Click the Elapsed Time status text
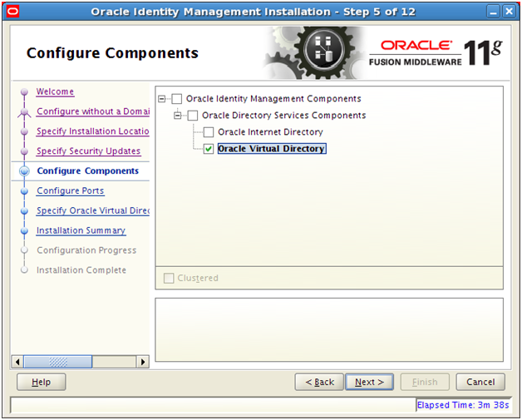Image resolution: width=522 pixels, height=420 pixels. [x=463, y=405]
